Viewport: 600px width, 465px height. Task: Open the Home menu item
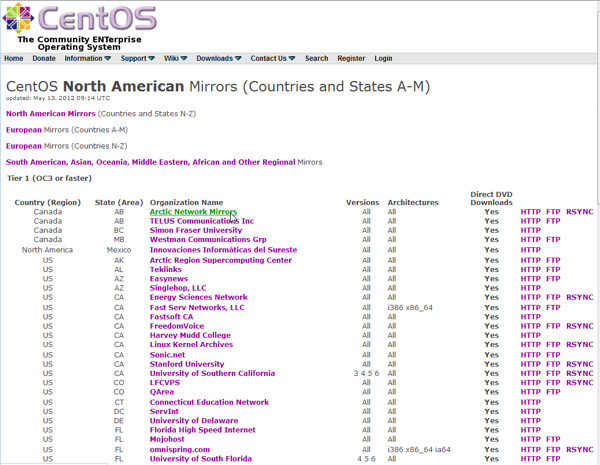tap(14, 59)
